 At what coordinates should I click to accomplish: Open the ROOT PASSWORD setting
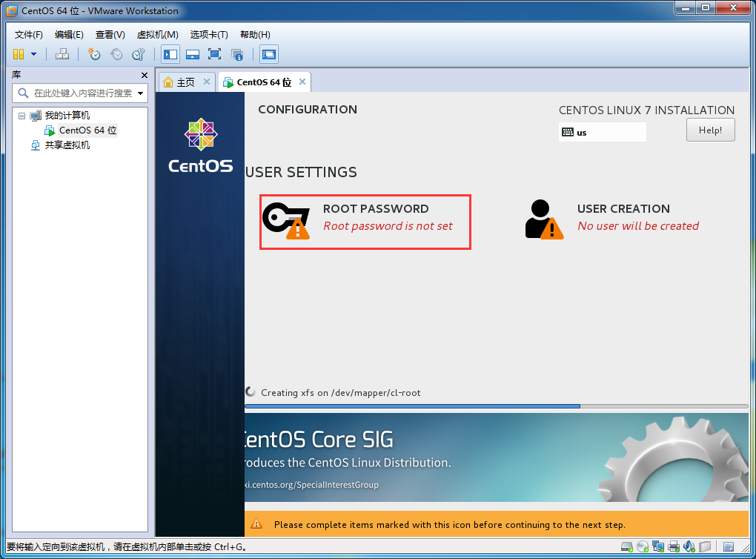(365, 222)
